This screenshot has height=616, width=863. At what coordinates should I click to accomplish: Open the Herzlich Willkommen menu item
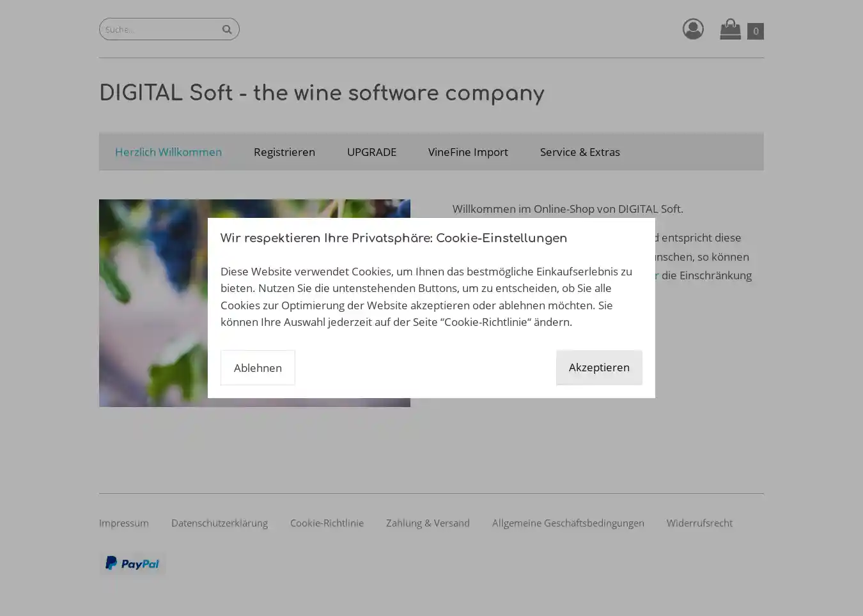(x=168, y=151)
